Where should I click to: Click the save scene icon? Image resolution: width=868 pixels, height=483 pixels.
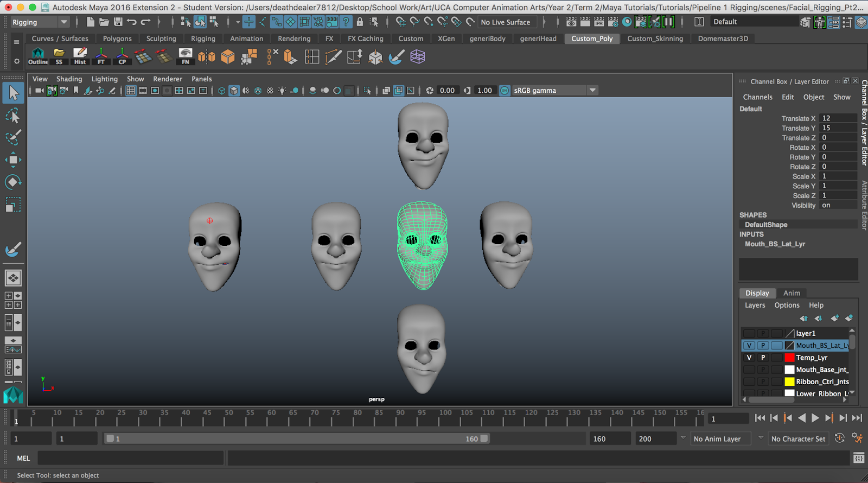(118, 22)
